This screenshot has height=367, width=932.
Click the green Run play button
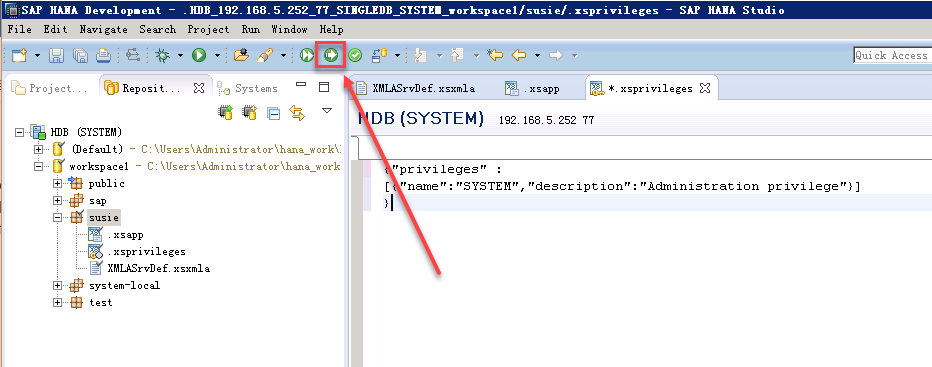pyautogui.click(x=199, y=55)
